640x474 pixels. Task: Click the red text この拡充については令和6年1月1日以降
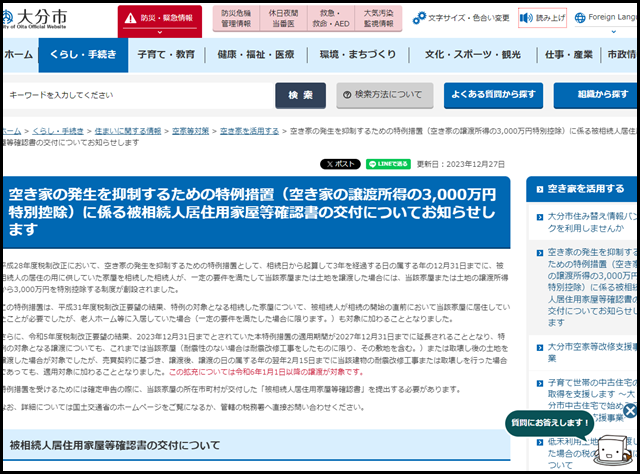point(266,372)
